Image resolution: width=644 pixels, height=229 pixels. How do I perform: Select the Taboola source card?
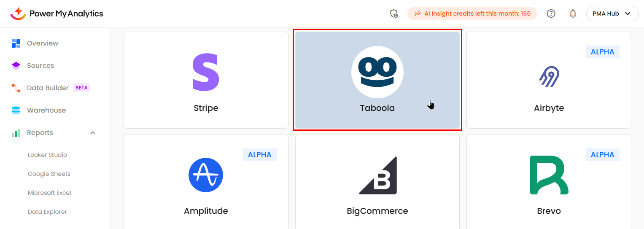coord(377,80)
